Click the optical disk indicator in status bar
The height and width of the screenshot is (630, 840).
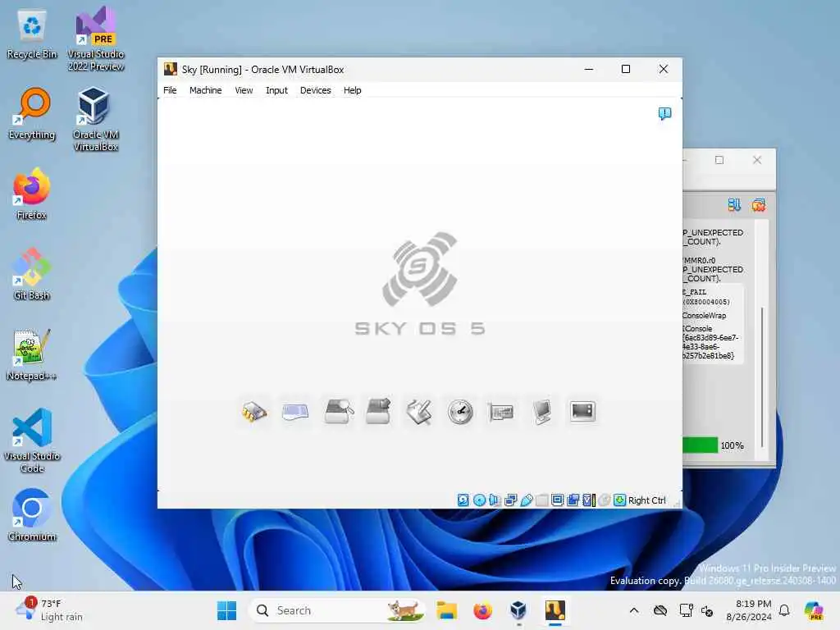pos(479,500)
